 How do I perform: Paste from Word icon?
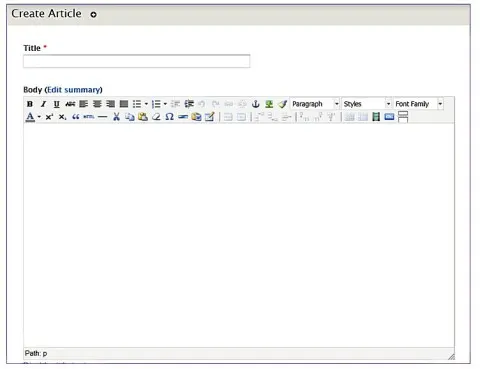196,117
